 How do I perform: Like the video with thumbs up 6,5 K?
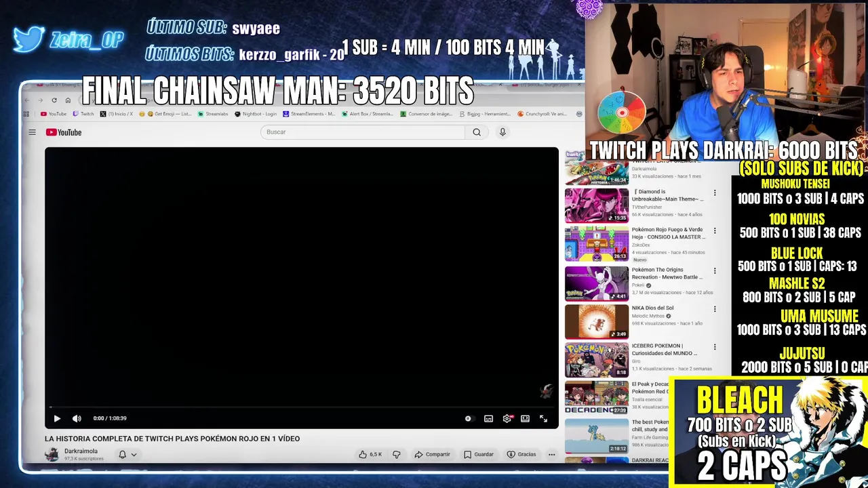pyautogui.click(x=371, y=455)
